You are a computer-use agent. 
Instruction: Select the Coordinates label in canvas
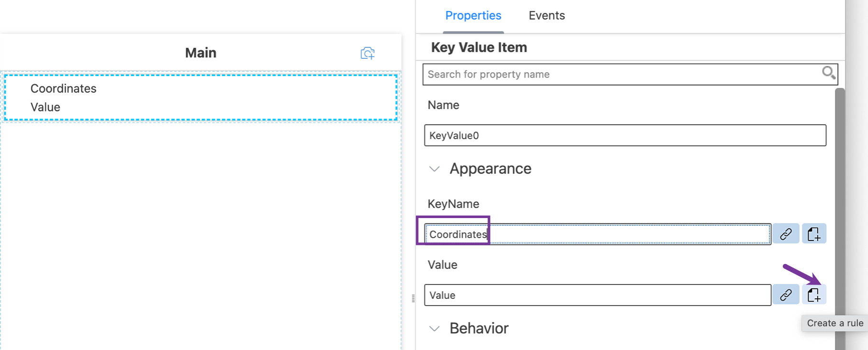[63, 88]
